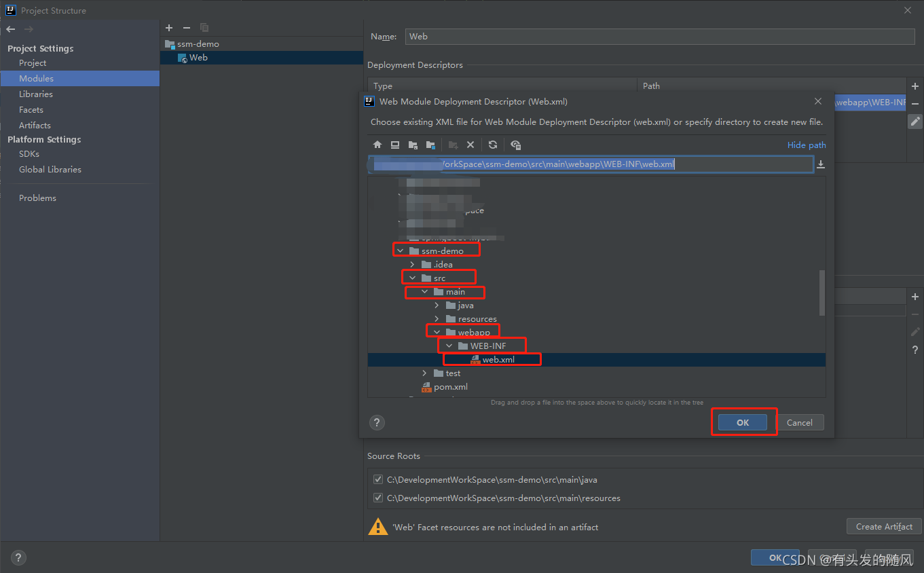Toggle src\main\resources source root checkbox
Image resolution: width=924 pixels, height=573 pixels.
378,498
